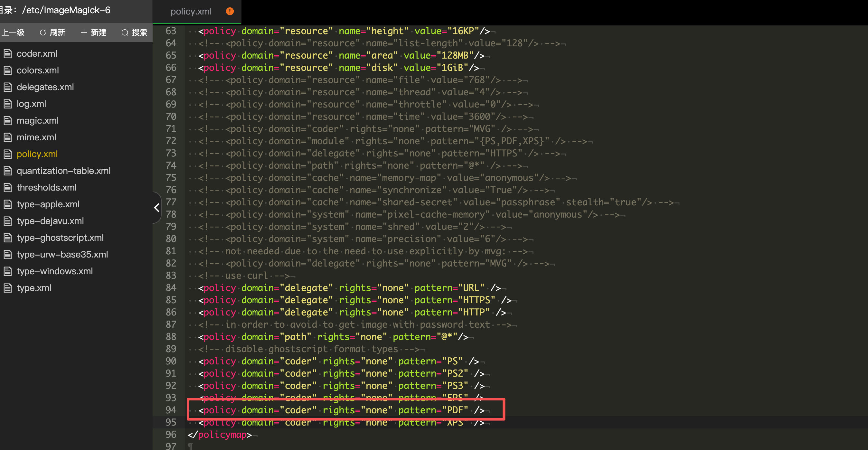Click line number 63 in the gutter
868x450 pixels.
pyautogui.click(x=171, y=31)
